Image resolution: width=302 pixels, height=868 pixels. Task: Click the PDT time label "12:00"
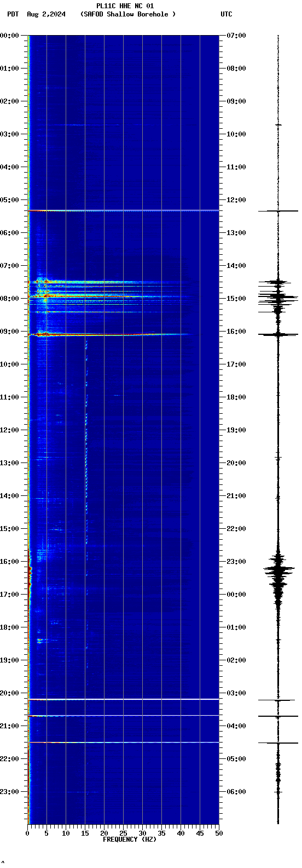click(x=9, y=430)
